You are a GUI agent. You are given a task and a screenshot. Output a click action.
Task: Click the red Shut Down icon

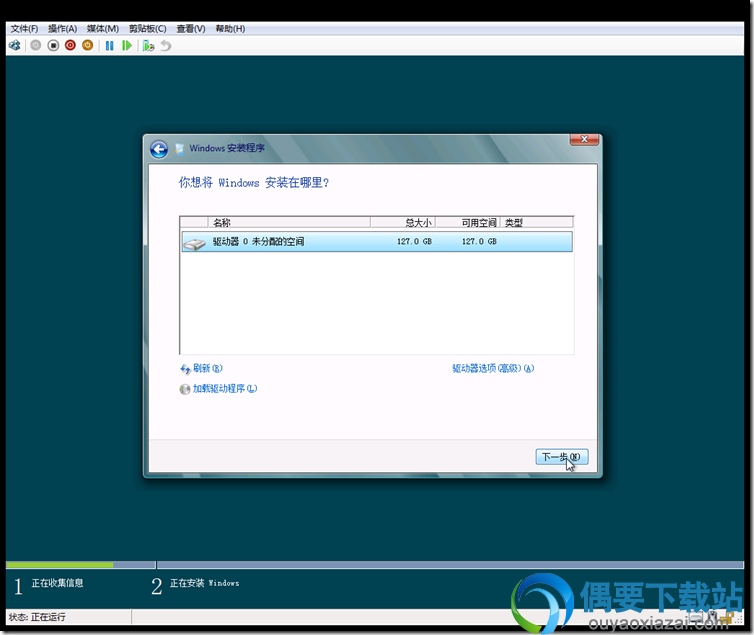(x=70, y=45)
